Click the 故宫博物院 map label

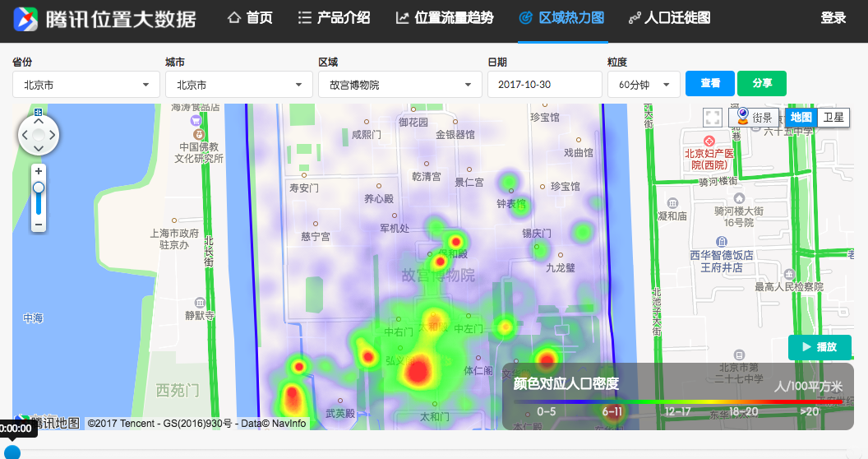pos(438,276)
